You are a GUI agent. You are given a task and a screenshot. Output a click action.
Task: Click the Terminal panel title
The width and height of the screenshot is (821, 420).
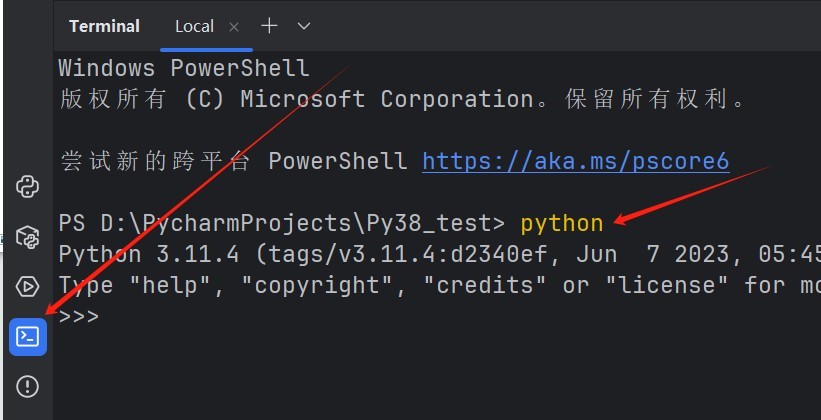point(104,26)
